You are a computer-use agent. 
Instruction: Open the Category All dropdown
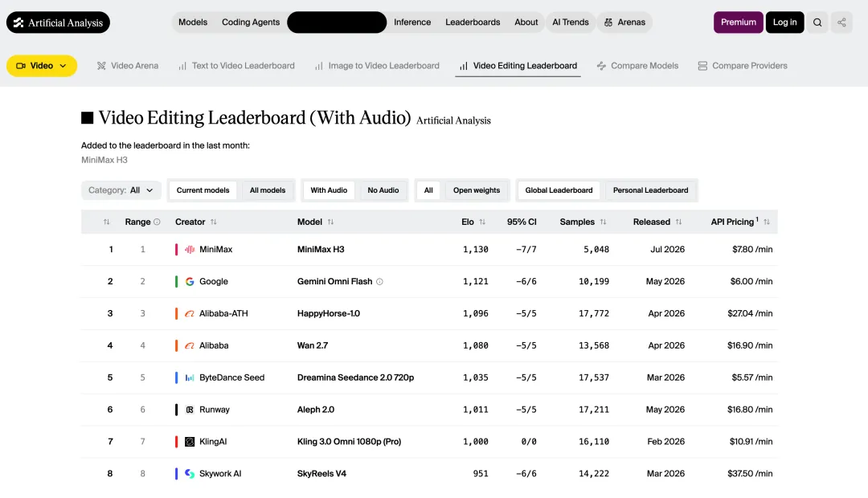(x=121, y=190)
